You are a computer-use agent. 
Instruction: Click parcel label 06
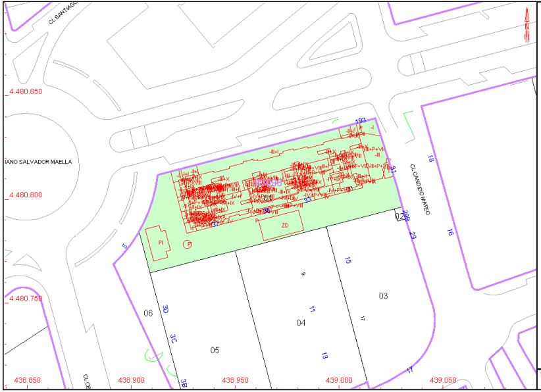(148, 314)
